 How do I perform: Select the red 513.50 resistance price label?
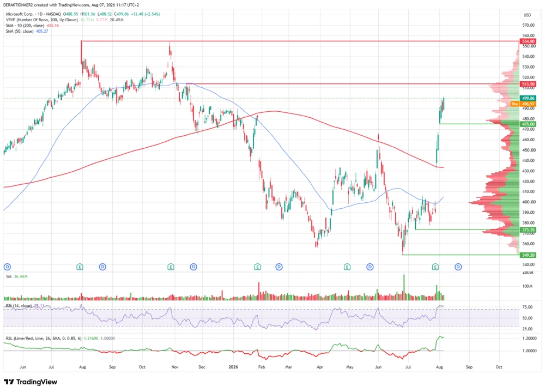pyautogui.click(x=528, y=84)
